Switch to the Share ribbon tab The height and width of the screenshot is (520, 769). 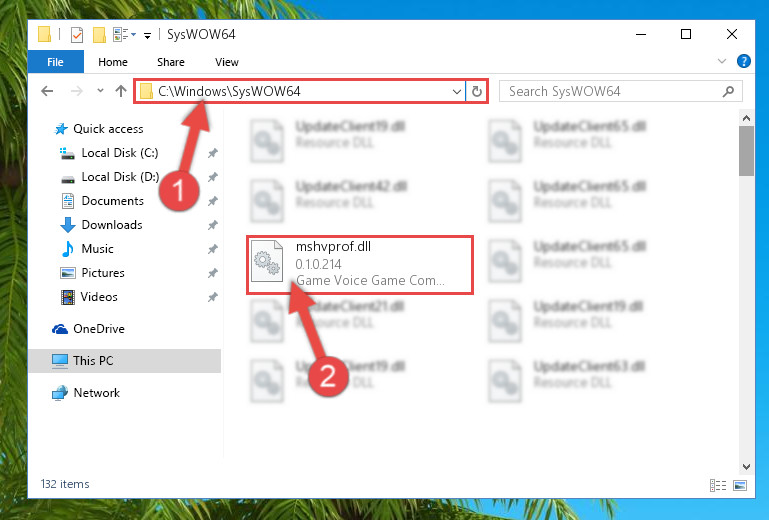(x=171, y=62)
